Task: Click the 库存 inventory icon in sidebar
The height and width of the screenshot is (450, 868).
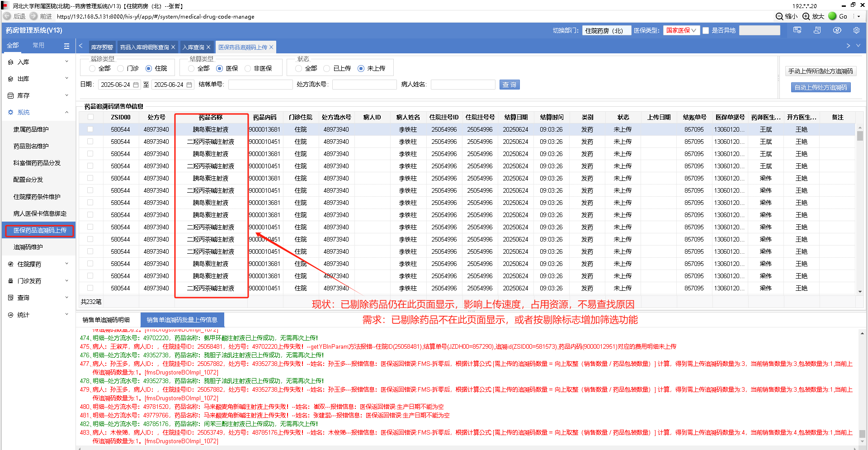Action: (x=11, y=95)
